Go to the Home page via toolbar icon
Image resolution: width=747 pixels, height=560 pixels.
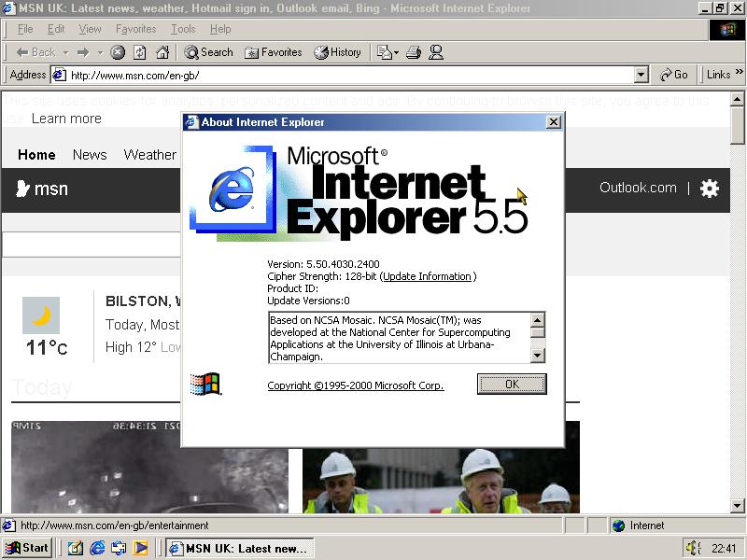point(162,52)
